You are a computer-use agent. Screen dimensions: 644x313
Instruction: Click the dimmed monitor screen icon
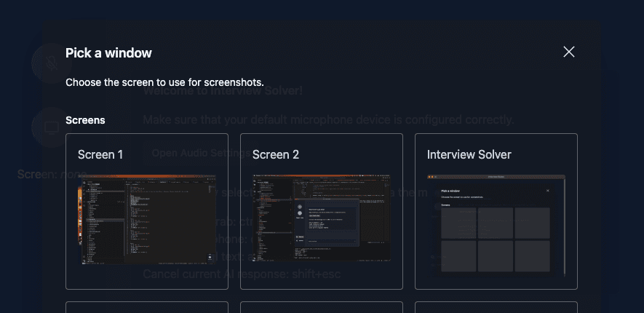click(x=51, y=127)
